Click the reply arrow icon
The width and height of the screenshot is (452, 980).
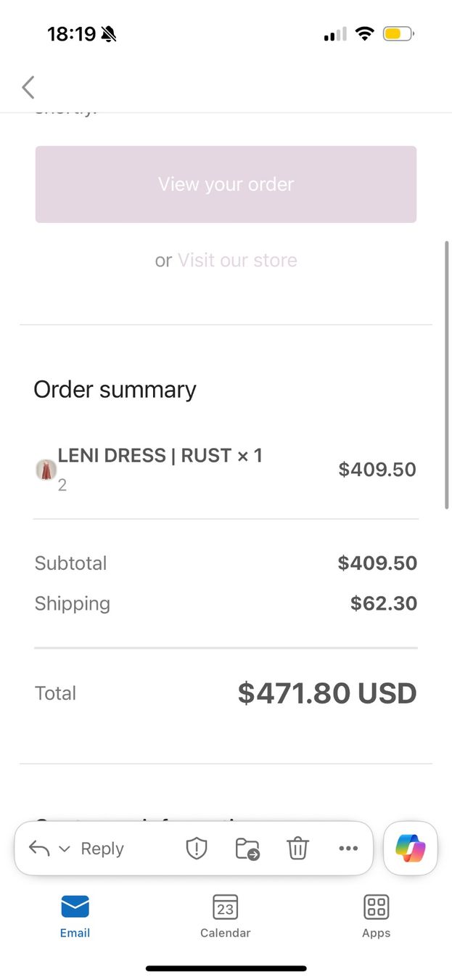(x=39, y=849)
